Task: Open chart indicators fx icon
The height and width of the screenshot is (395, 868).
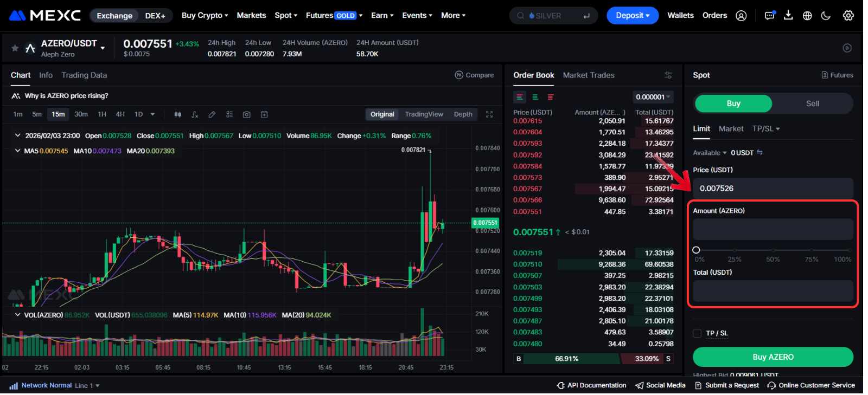Action: click(x=195, y=114)
